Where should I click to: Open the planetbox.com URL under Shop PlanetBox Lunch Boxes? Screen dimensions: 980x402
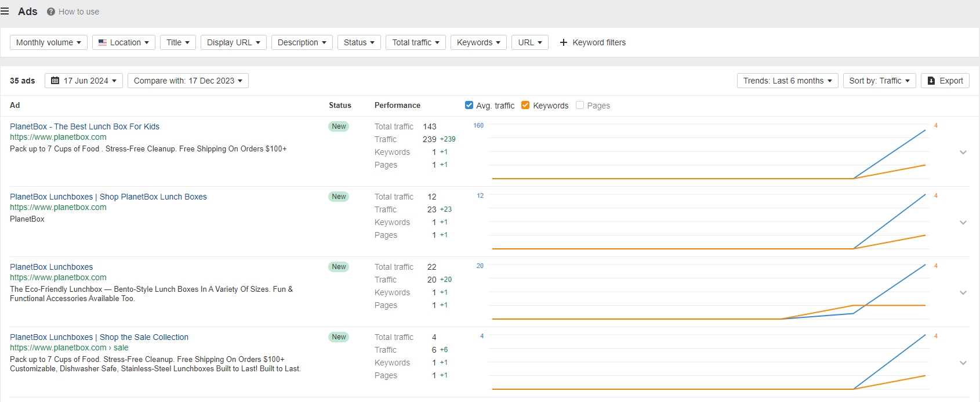pos(58,207)
